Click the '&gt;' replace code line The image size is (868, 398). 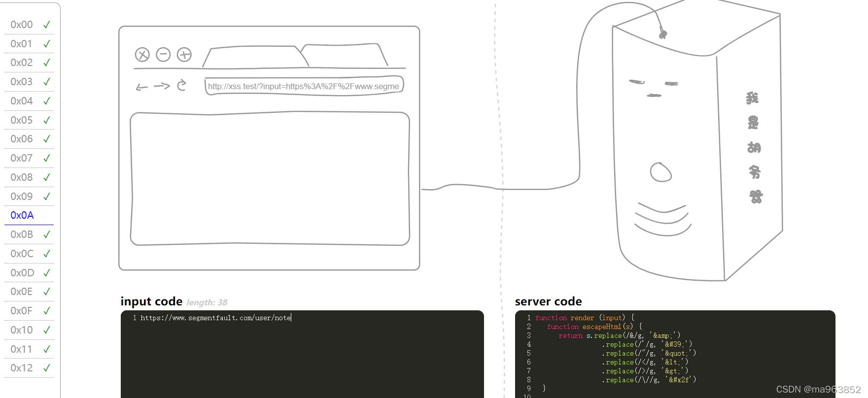[x=645, y=371]
